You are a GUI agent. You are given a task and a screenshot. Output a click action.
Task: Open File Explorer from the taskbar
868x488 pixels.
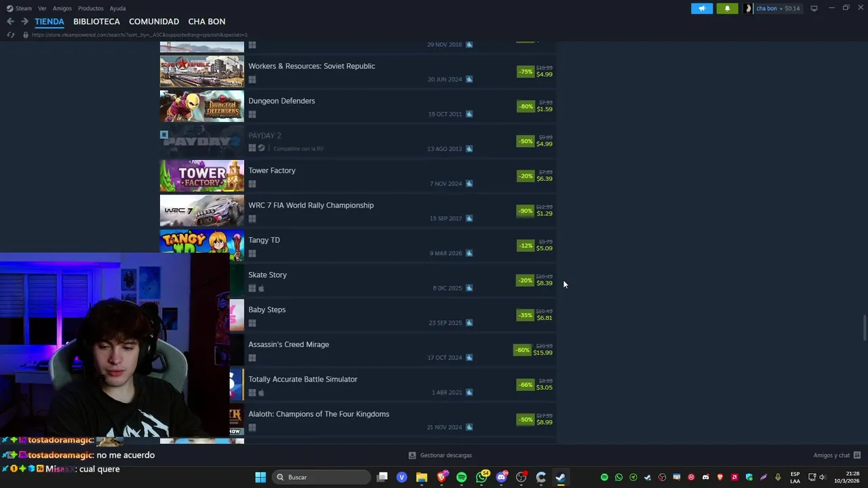coord(422,477)
